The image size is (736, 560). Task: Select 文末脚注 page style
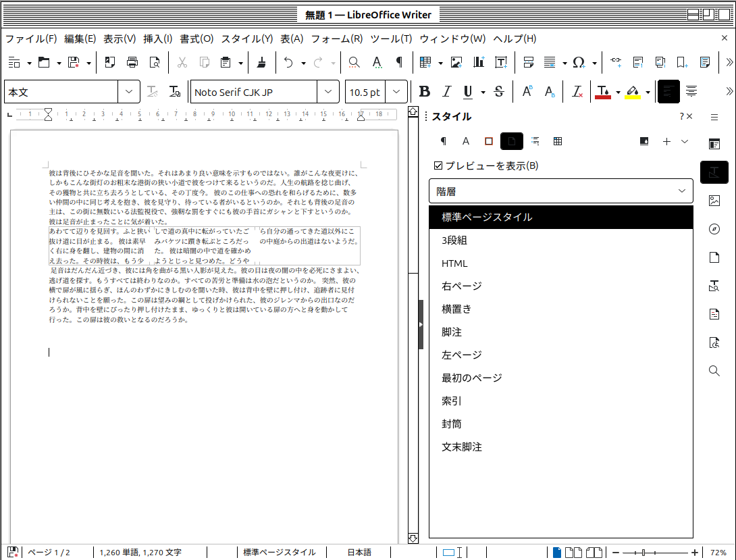[561, 447]
